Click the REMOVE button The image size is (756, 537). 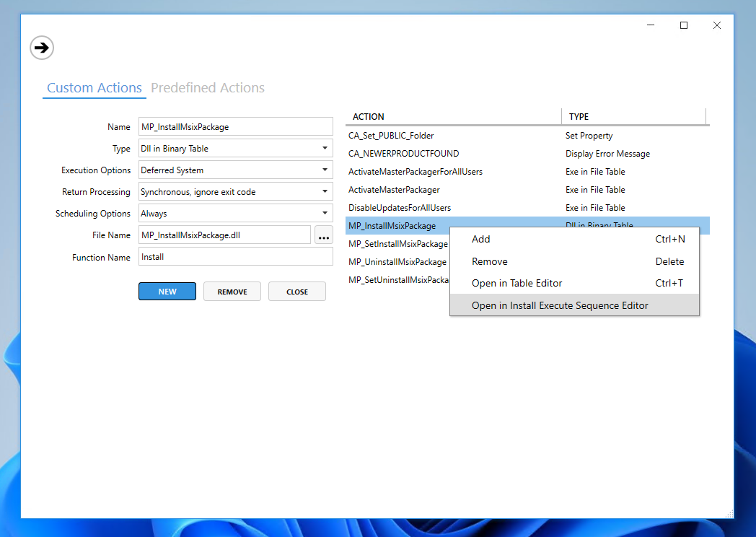pos(232,292)
